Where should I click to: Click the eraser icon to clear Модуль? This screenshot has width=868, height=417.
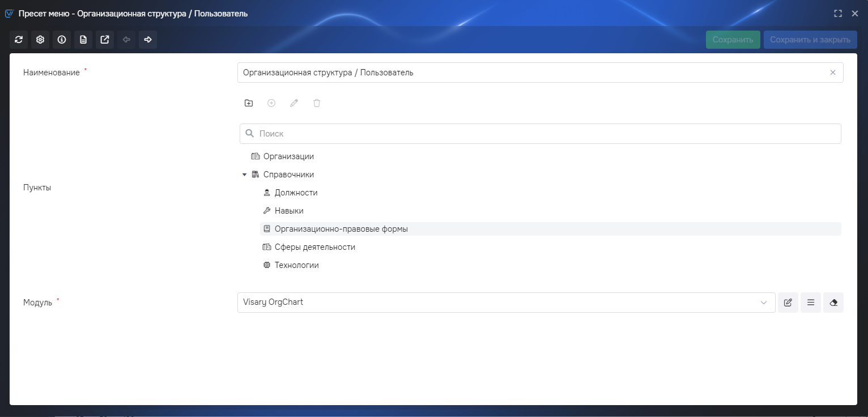coord(833,303)
